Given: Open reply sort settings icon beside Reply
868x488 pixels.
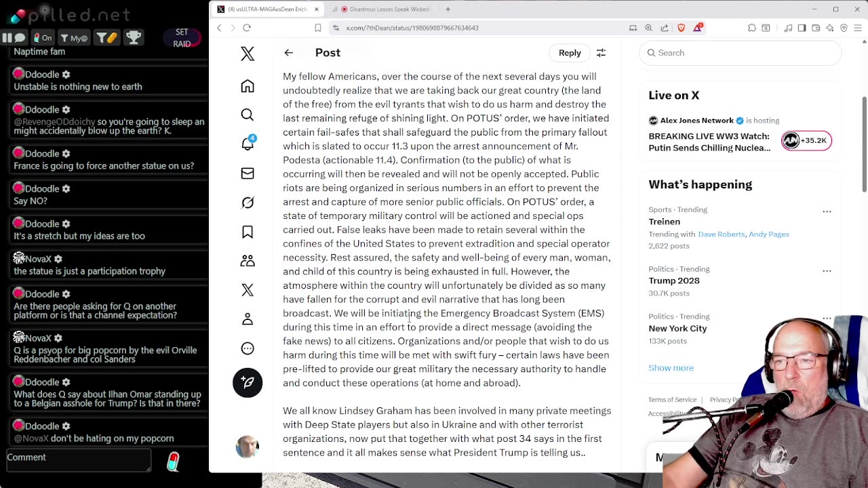Looking at the screenshot, I should (x=601, y=53).
